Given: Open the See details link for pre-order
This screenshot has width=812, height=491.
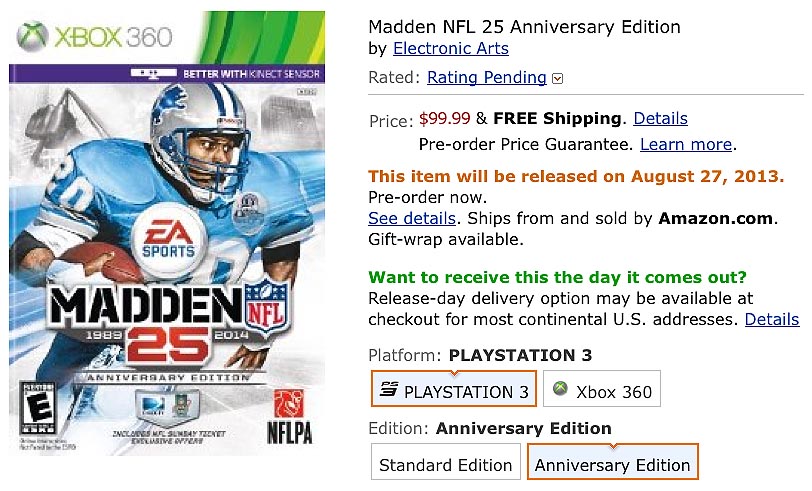Looking at the screenshot, I should [x=412, y=218].
